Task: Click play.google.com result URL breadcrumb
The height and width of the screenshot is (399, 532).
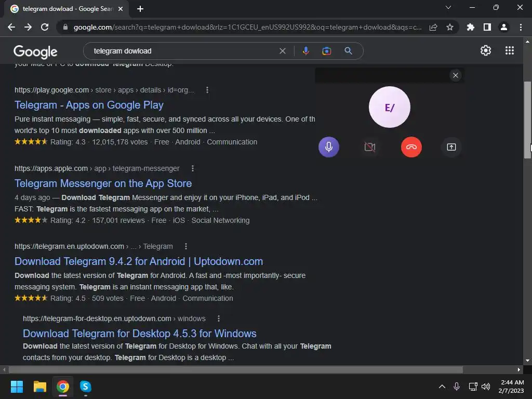Action: coord(104,90)
